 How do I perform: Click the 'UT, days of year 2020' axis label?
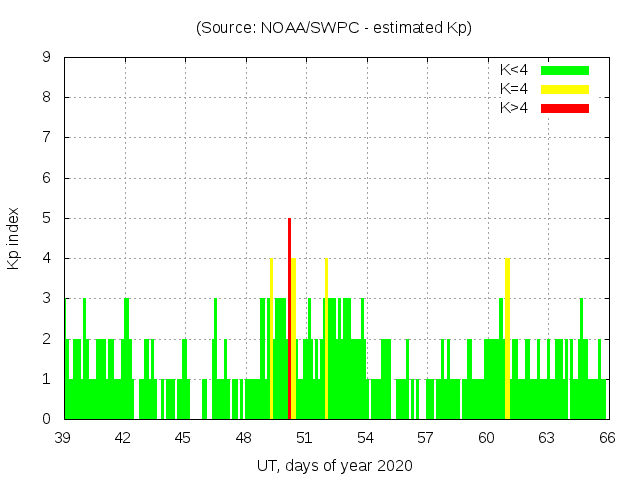pos(334,465)
